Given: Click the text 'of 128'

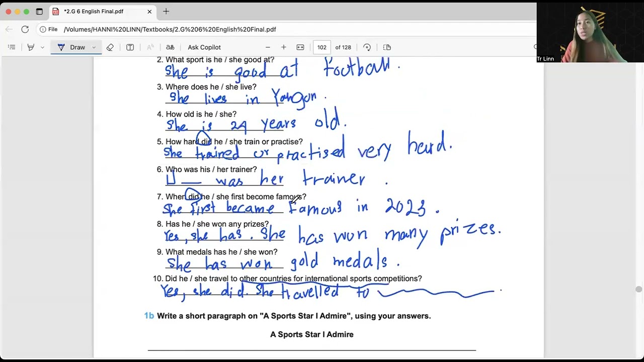Looking at the screenshot, I should (343, 47).
